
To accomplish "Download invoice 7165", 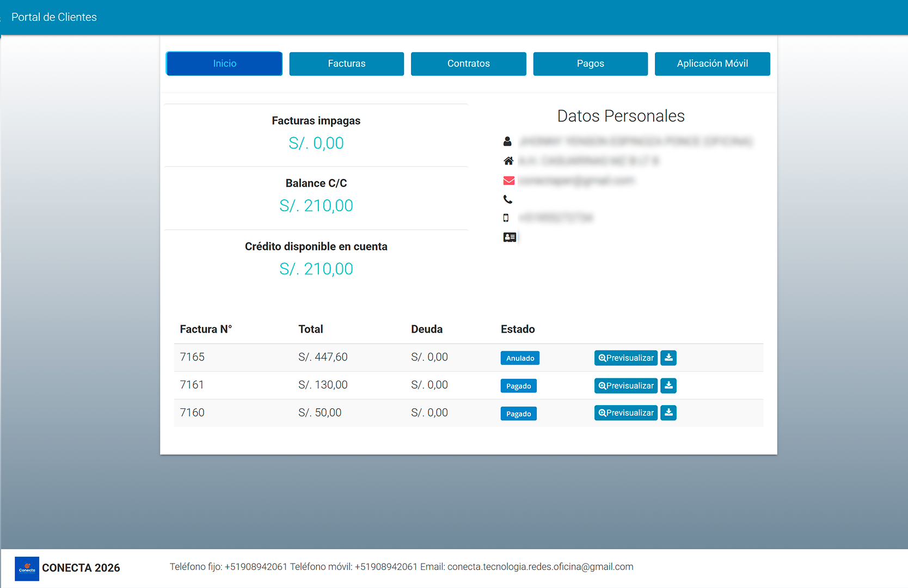I will pos(668,358).
